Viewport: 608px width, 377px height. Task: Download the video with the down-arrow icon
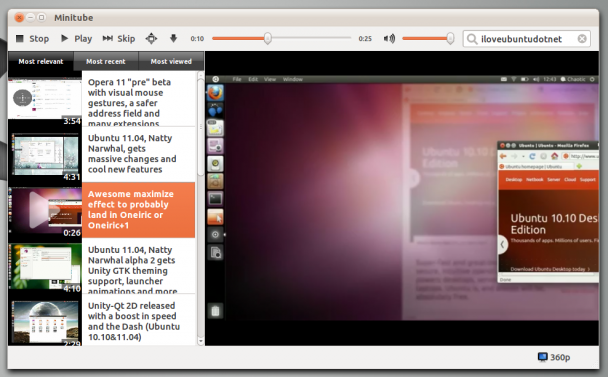[173, 38]
